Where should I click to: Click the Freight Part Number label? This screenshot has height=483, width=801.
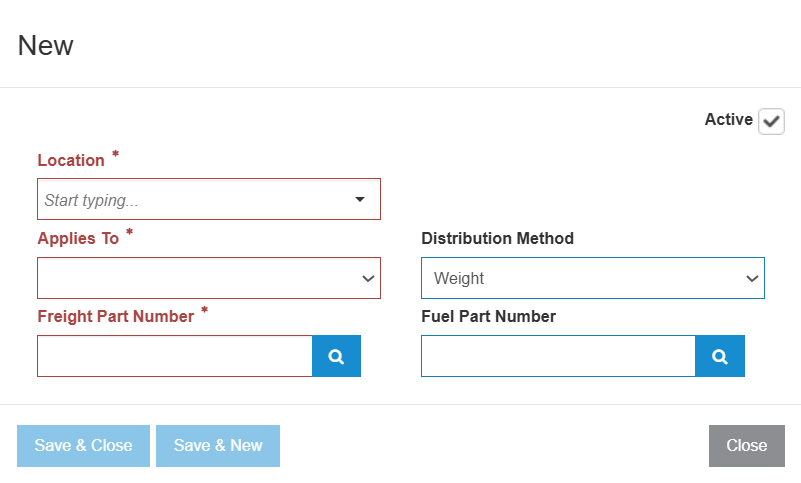[x=116, y=317]
